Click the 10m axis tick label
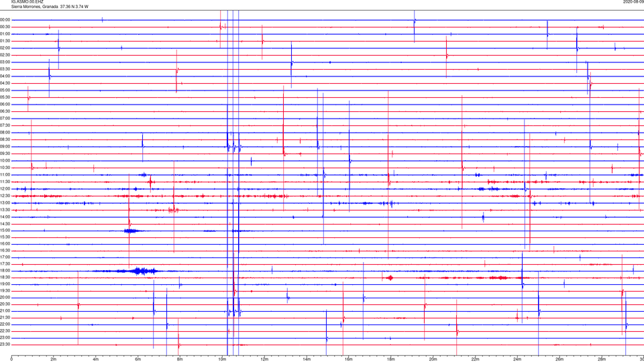Screen dimensions: 644x362 pos(222,359)
